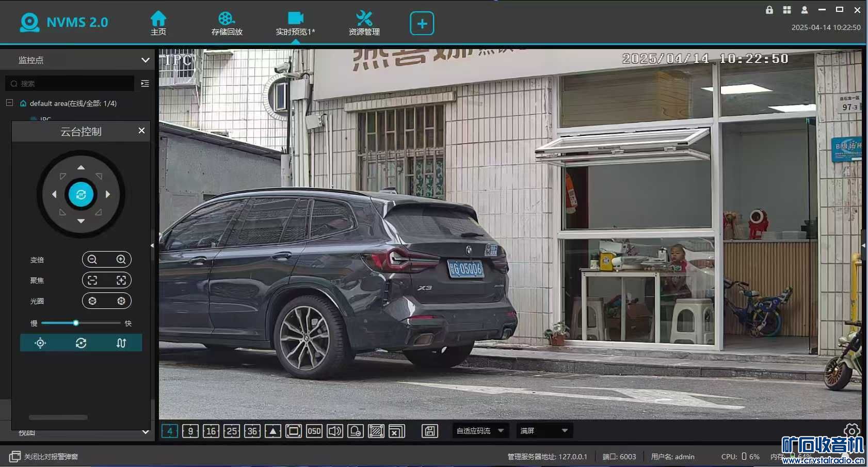Open the 光圈 iris
The height and width of the screenshot is (467, 868).
point(121,301)
